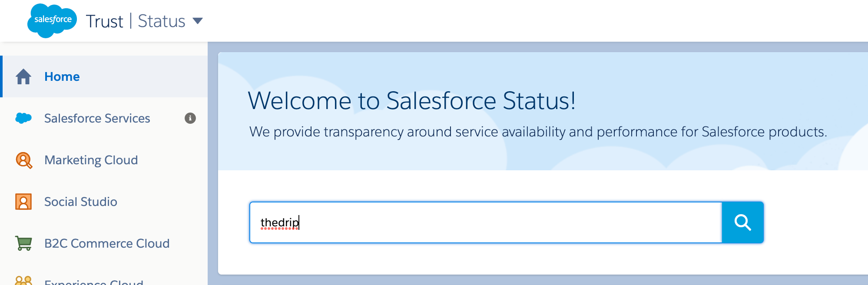This screenshot has width=868, height=285.
Task: Click the Marketing Cloud magnifier icon
Action: 24,160
